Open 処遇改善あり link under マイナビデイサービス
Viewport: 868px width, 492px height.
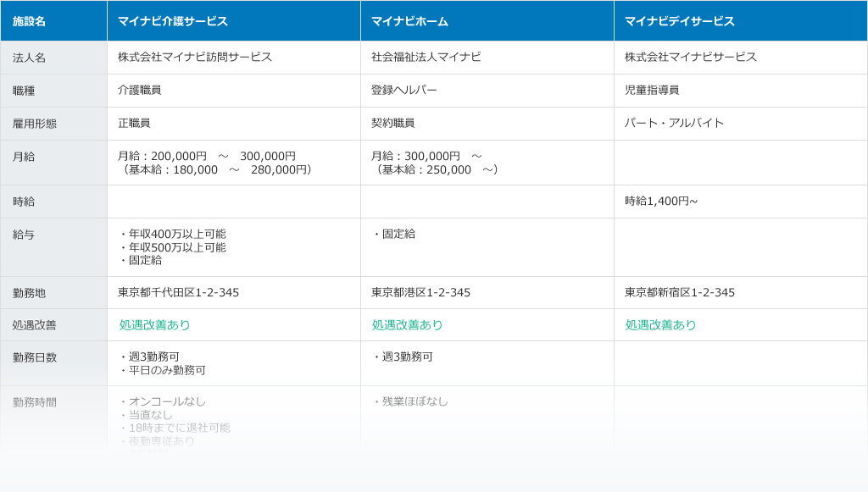(661, 325)
